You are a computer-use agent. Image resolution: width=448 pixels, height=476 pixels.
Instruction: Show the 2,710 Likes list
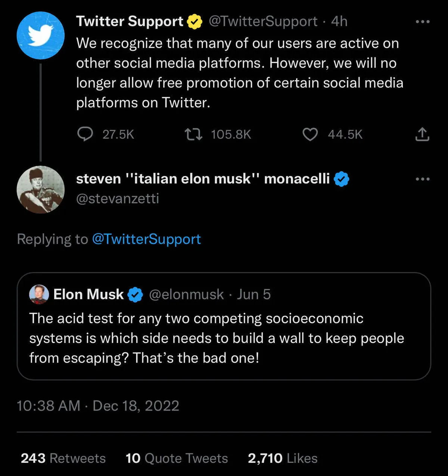[x=283, y=458]
